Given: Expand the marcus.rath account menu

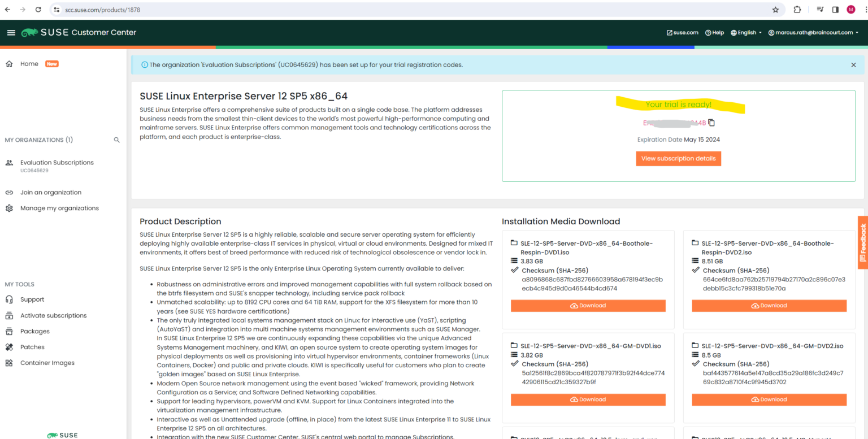Looking at the screenshot, I should [x=813, y=32].
